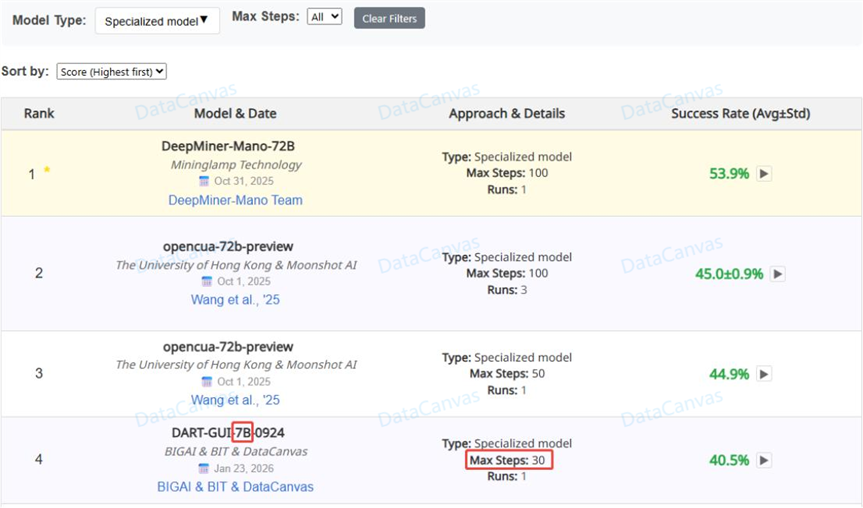
Task: Click the calendar icon beside Oct 31, 2025
Action: (204, 181)
